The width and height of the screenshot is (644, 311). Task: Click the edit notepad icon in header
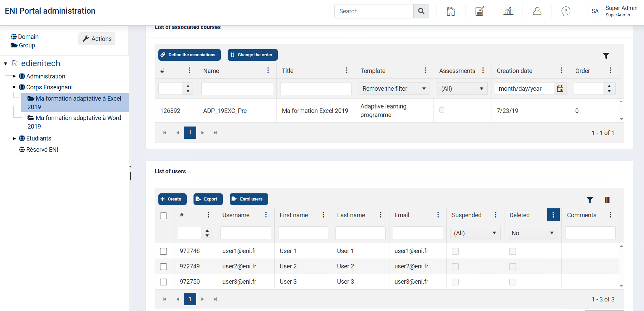click(x=480, y=11)
